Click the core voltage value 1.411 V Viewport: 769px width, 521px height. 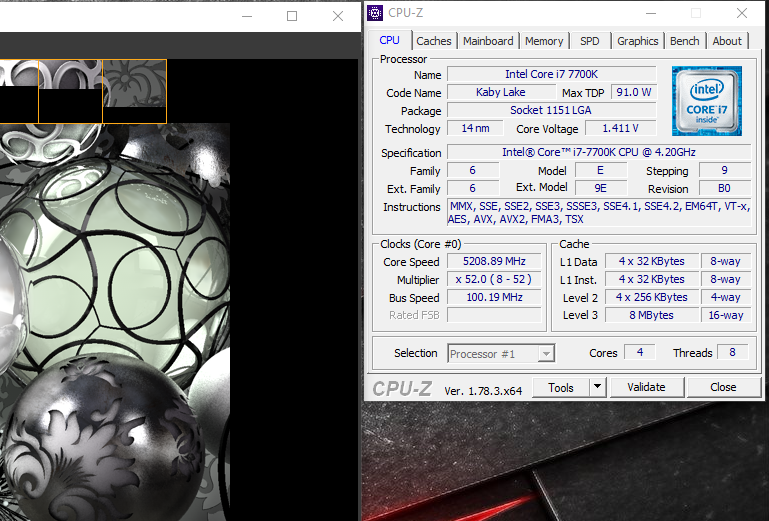(x=621, y=129)
